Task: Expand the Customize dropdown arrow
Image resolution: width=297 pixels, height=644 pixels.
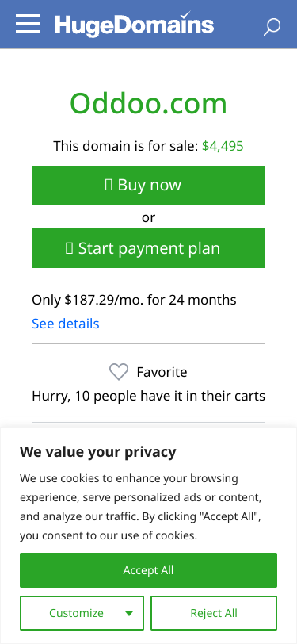Action: pos(129,614)
